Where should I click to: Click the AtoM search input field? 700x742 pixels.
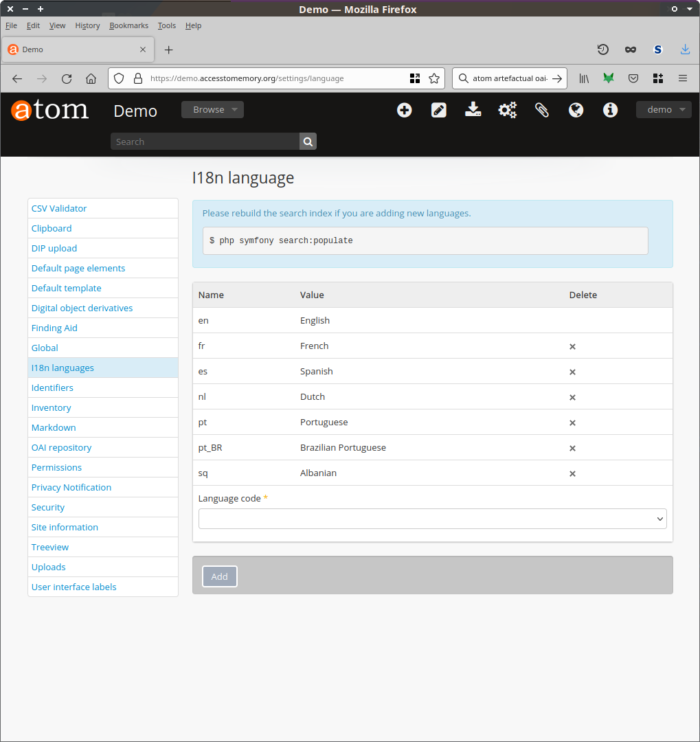point(205,142)
